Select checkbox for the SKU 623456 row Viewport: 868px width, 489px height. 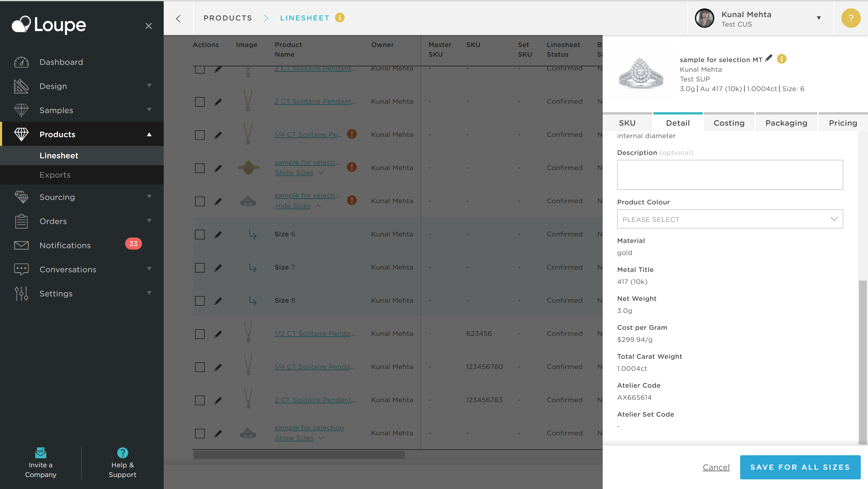pos(200,334)
